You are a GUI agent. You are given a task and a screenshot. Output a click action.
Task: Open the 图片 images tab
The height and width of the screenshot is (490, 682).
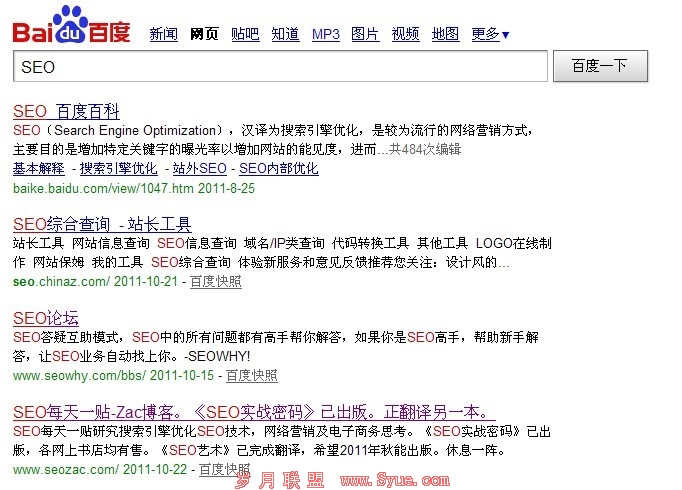coord(365,34)
